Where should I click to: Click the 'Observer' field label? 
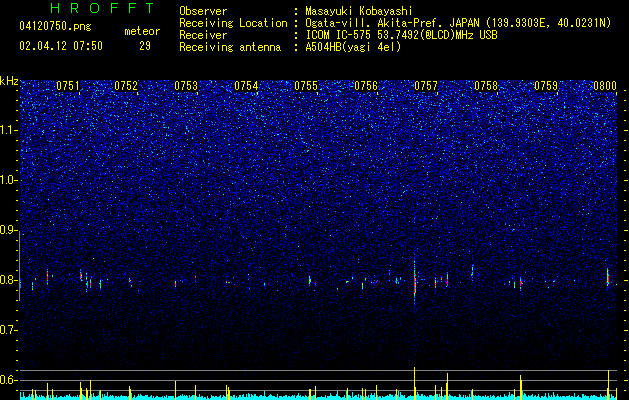(203, 11)
